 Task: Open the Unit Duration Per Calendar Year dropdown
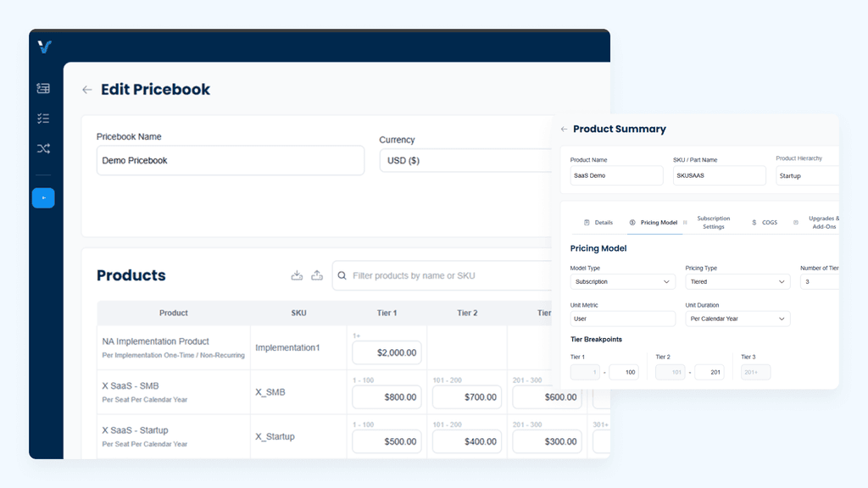point(738,319)
